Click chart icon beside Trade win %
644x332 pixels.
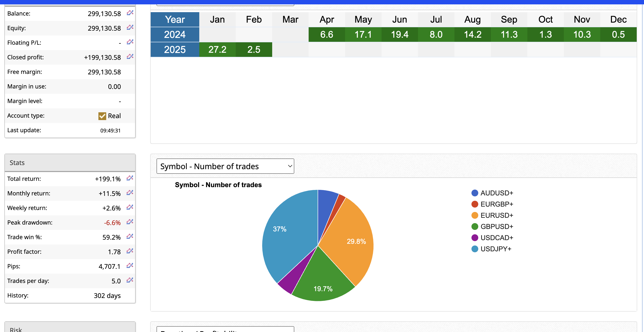(x=130, y=236)
